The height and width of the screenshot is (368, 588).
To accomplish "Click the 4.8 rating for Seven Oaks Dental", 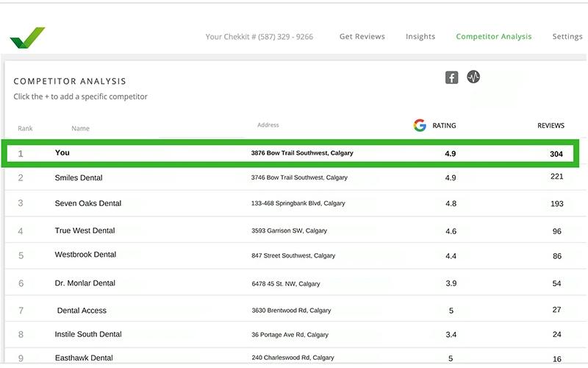I will click(x=451, y=204).
